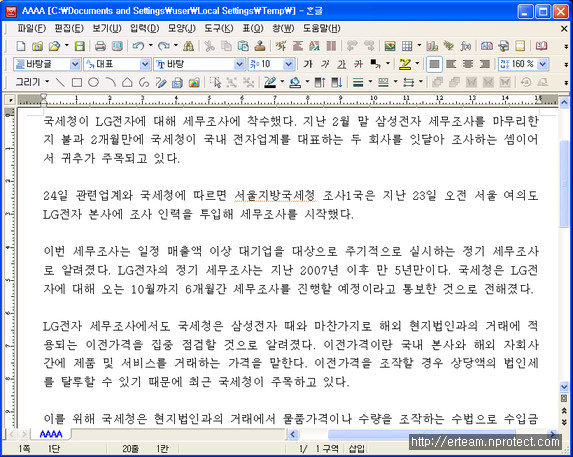
Task: Toggle strikethrough 가 formatting
Action: coord(358,64)
